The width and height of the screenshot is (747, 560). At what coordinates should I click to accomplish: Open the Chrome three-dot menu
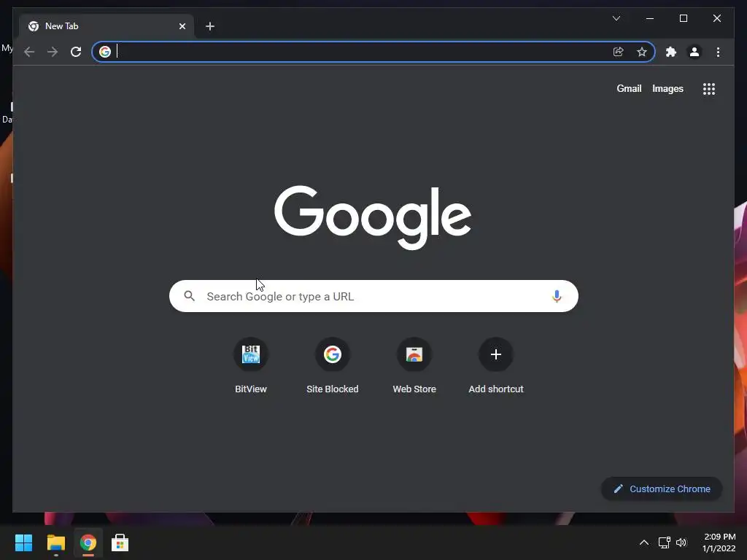pos(718,52)
